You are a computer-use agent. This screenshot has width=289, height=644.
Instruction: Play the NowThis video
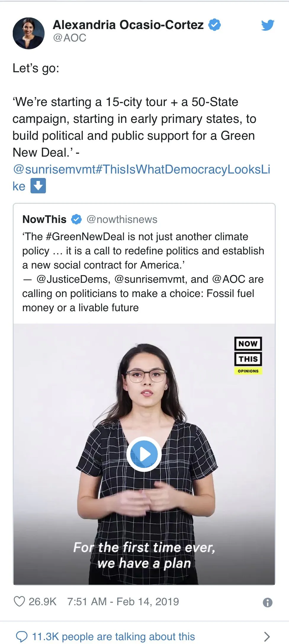tap(144, 454)
